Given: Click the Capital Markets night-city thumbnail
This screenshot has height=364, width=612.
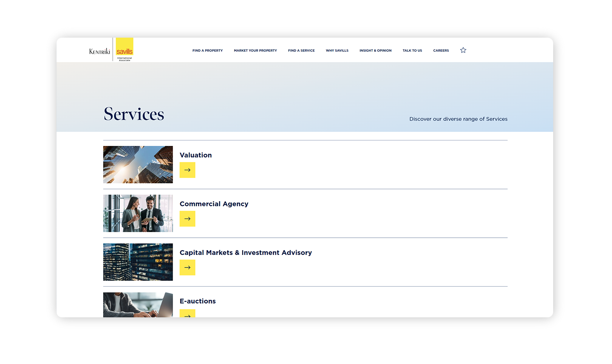Looking at the screenshot, I should [138, 262].
